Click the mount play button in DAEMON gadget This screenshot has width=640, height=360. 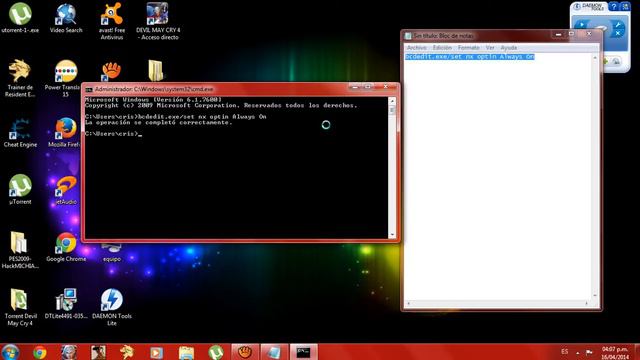click(x=582, y=26)
